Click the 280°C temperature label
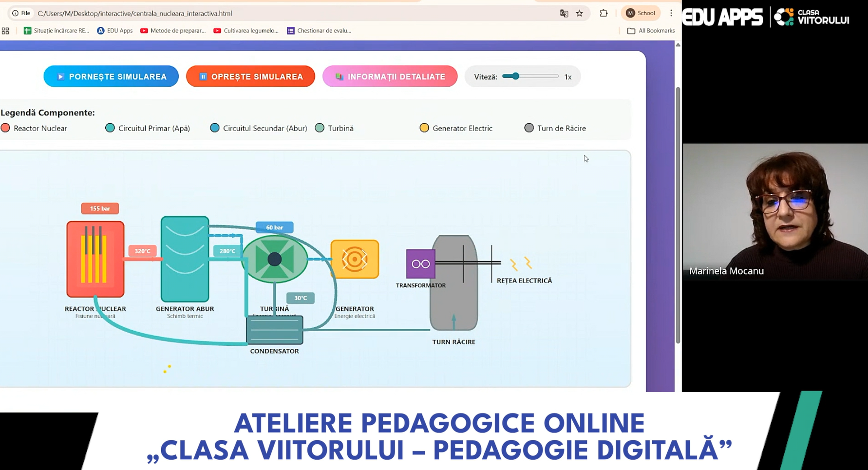This screenshot has height=470, width=868. [227, 251]
